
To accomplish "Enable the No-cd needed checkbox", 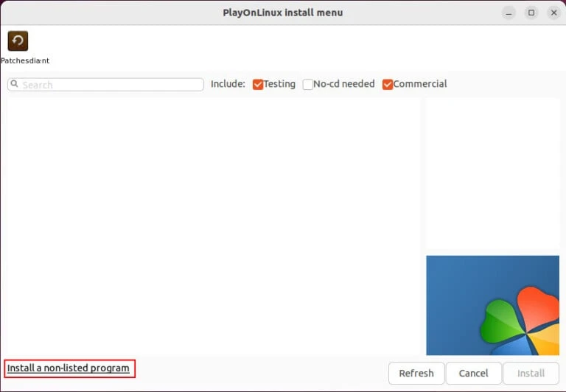I will 308,85.
